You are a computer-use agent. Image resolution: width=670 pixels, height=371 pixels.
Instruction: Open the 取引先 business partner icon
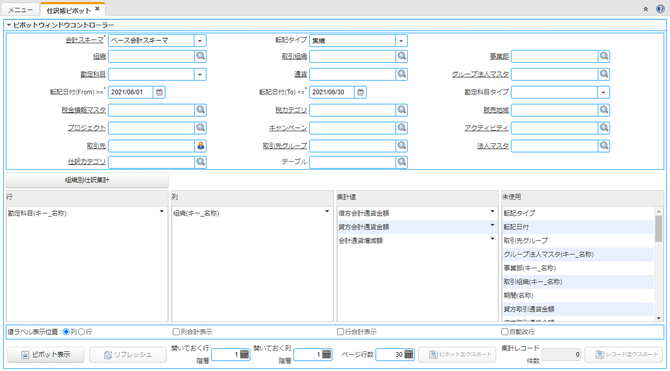pyautogui.click(x=200, y=146)
